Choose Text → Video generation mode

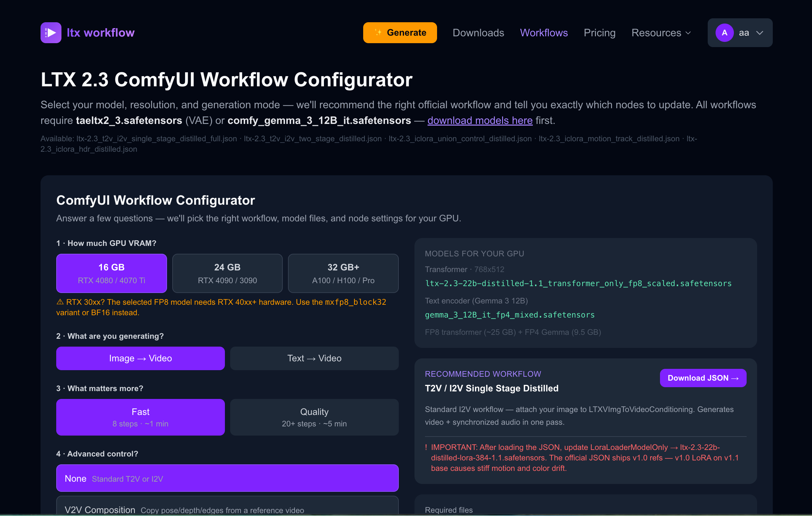[x=314, y=358]
